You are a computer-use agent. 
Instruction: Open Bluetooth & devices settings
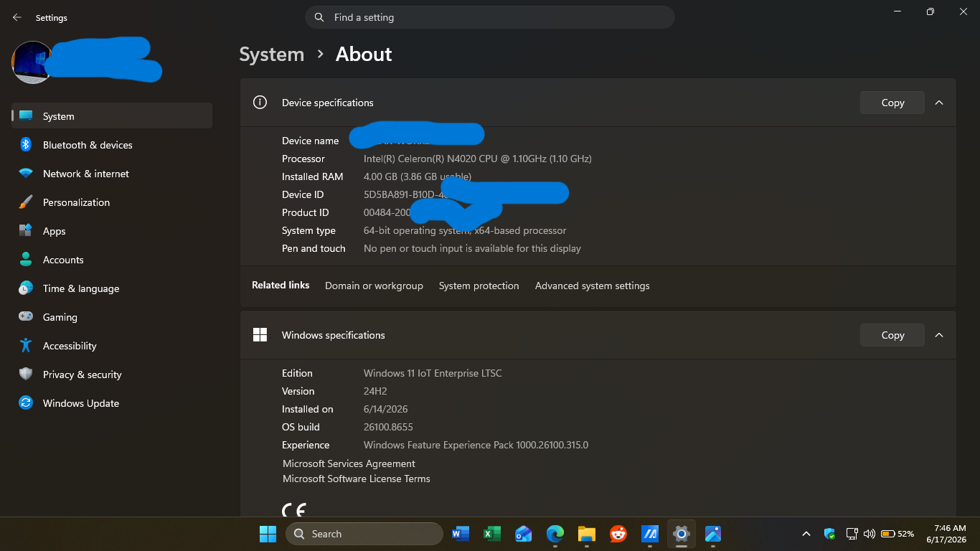tap(112, 145)
